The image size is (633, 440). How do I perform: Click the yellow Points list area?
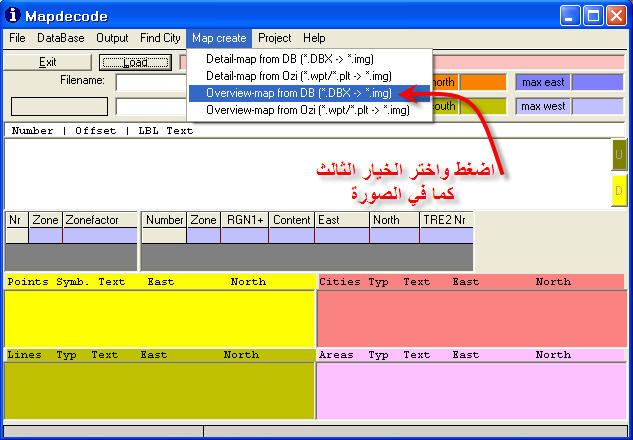click(160, 318)
